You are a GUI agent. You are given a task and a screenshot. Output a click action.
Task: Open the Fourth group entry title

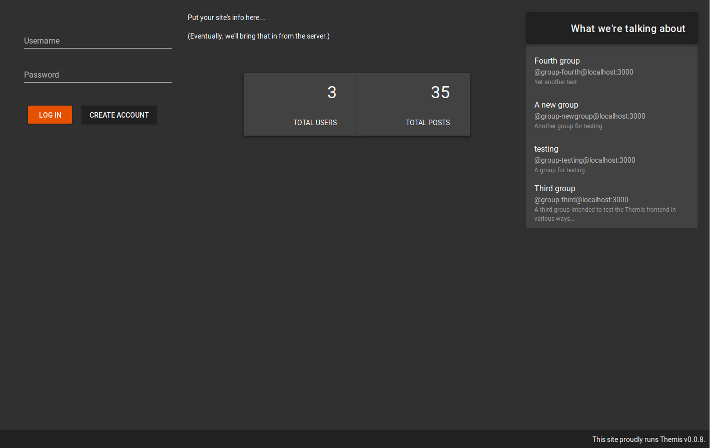tap(557, 61)
